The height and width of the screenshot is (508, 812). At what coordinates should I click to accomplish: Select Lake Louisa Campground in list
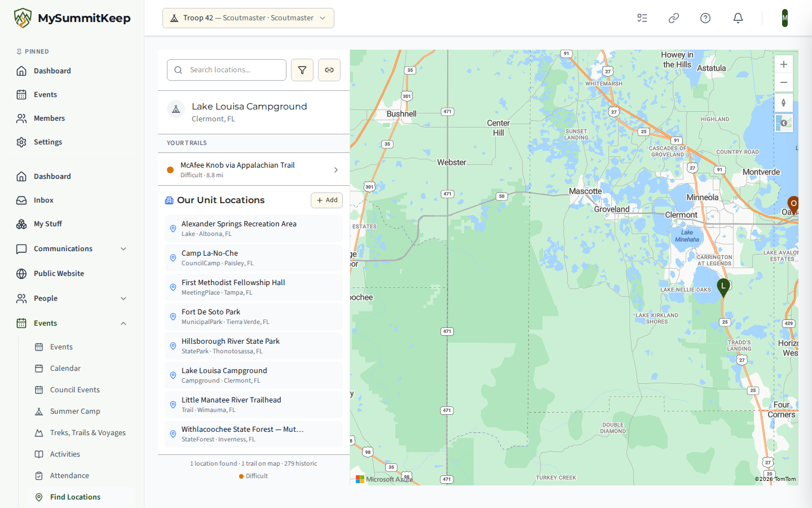point(254,375)
